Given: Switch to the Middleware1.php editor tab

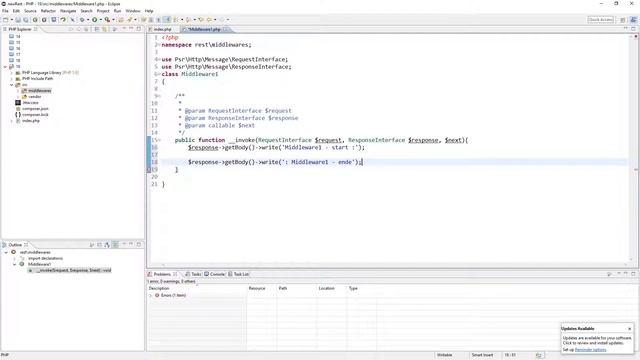Looking at the screenshot, I should pyautogui.click(x=204, y=29).
